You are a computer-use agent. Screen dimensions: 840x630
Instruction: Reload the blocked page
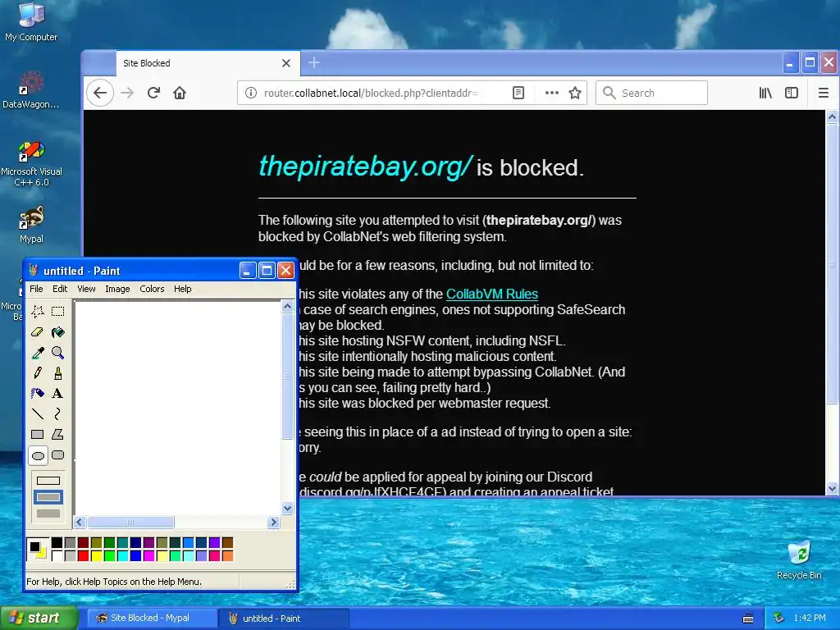click(x=153, y=93)
